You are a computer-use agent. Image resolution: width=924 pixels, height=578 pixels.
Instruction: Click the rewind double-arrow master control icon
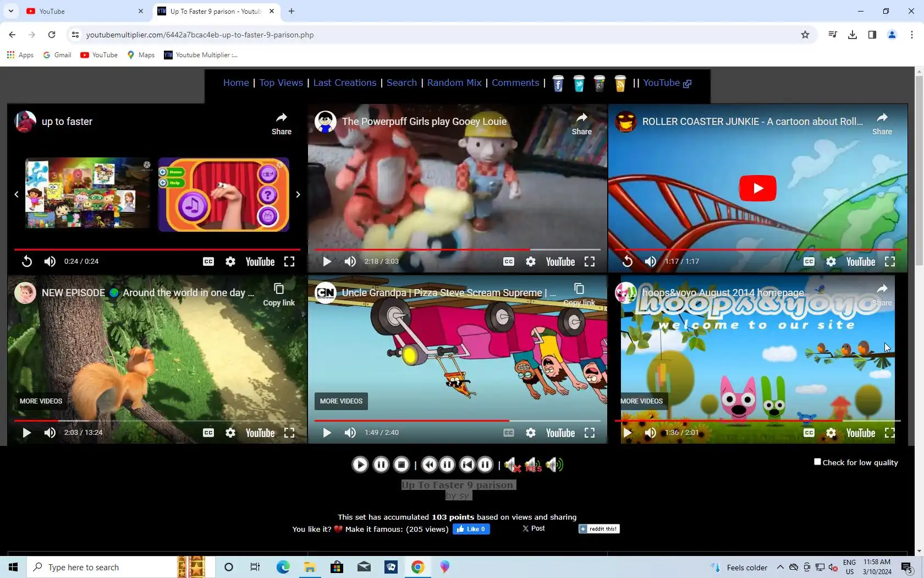(430, 465)
